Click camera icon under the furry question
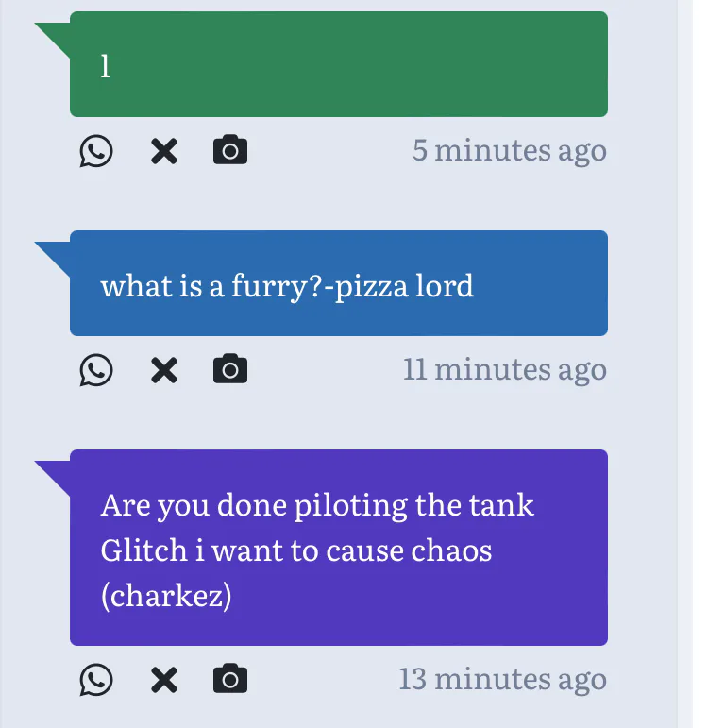 click(x=230, y=368)
